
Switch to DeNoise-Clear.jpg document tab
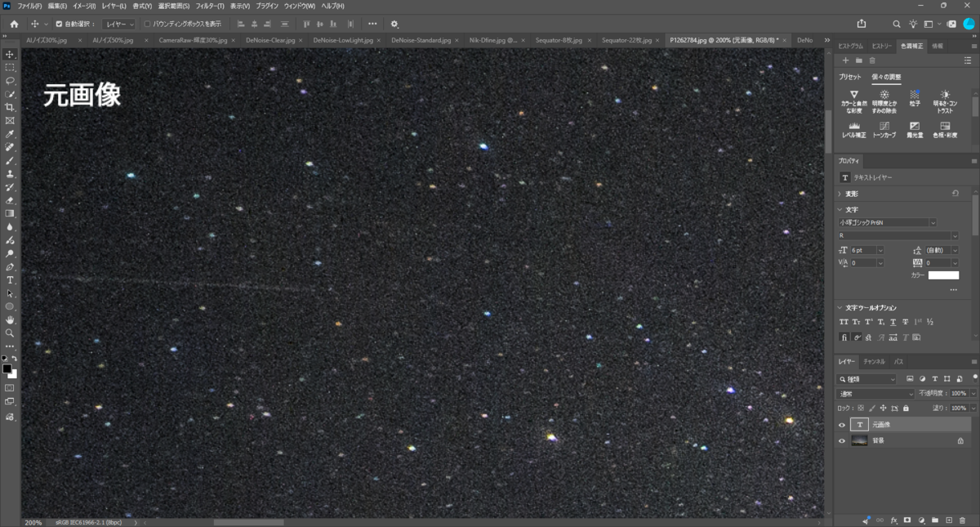tap(269, 39)
